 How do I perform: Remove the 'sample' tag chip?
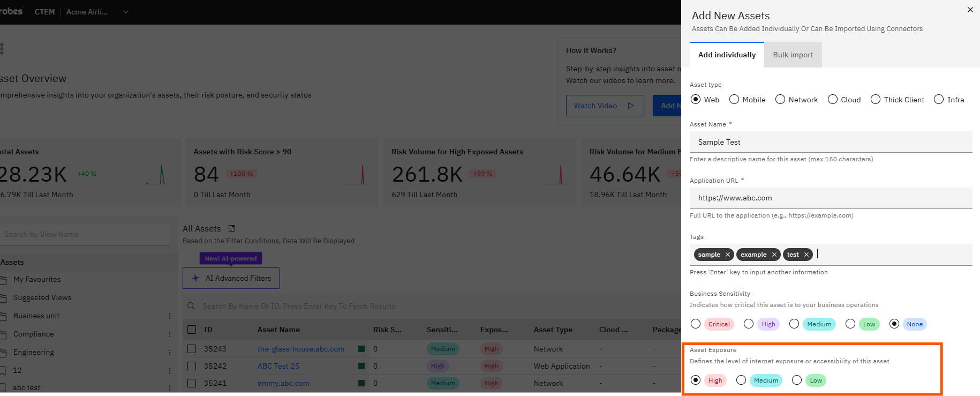coord(727,255)
